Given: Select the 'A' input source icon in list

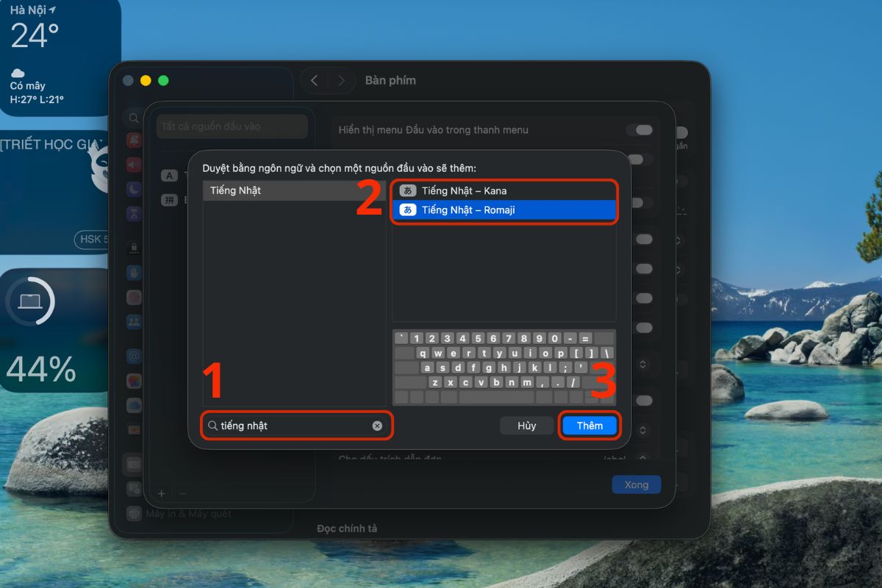Looking at the screenshot, I should pos(170,176).
